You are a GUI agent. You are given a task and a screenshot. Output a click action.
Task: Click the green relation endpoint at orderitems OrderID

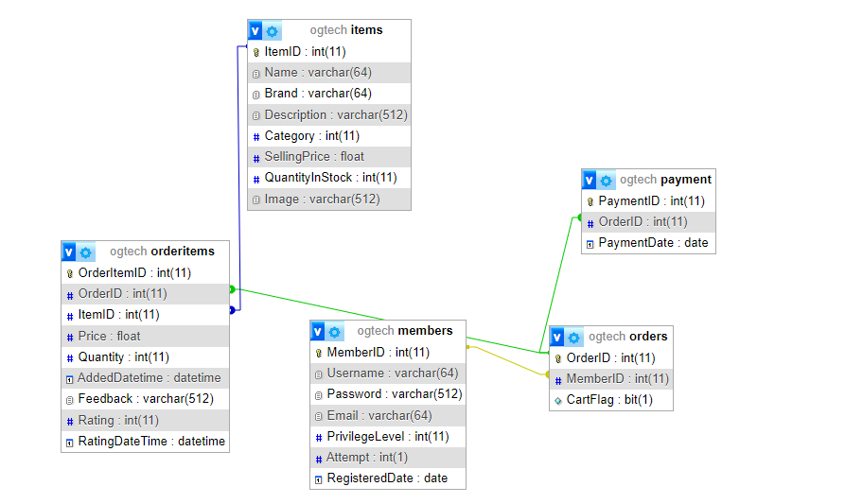coord(232,289)
